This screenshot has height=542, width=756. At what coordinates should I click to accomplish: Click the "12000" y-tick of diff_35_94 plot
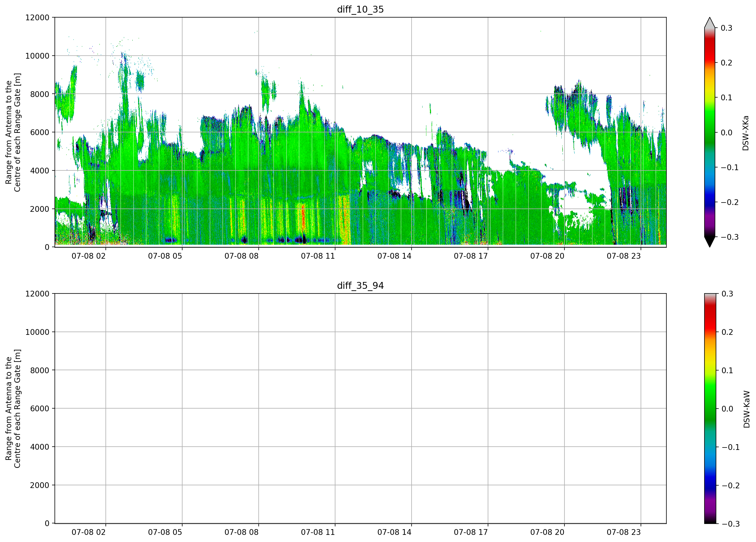coord(37,294)
